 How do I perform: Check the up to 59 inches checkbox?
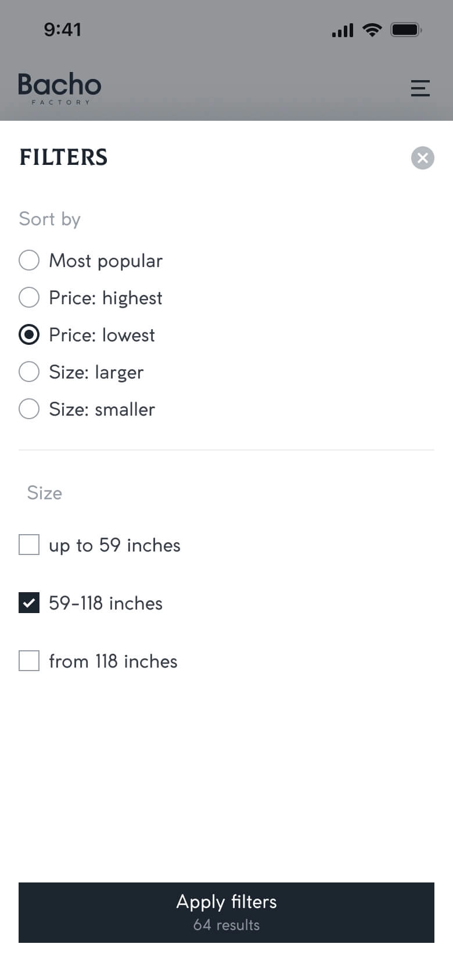point(29,545)
